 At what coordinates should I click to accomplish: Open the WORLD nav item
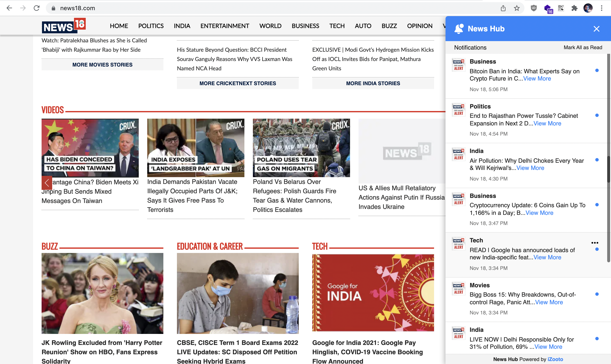tap(270, 26)
